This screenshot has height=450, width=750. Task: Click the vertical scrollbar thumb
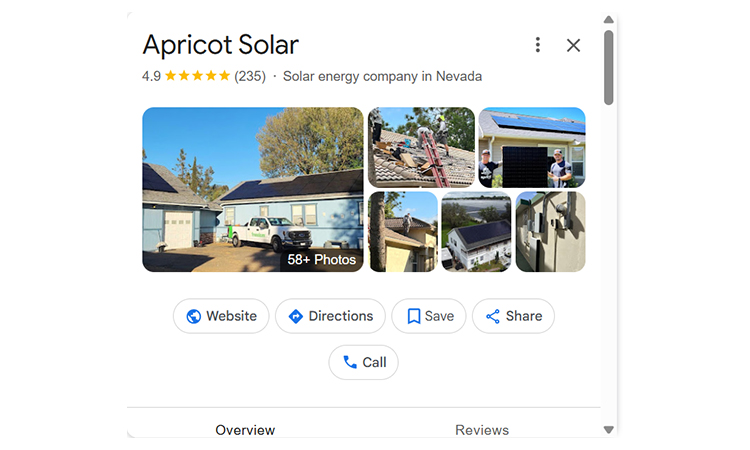coord(608,66)
